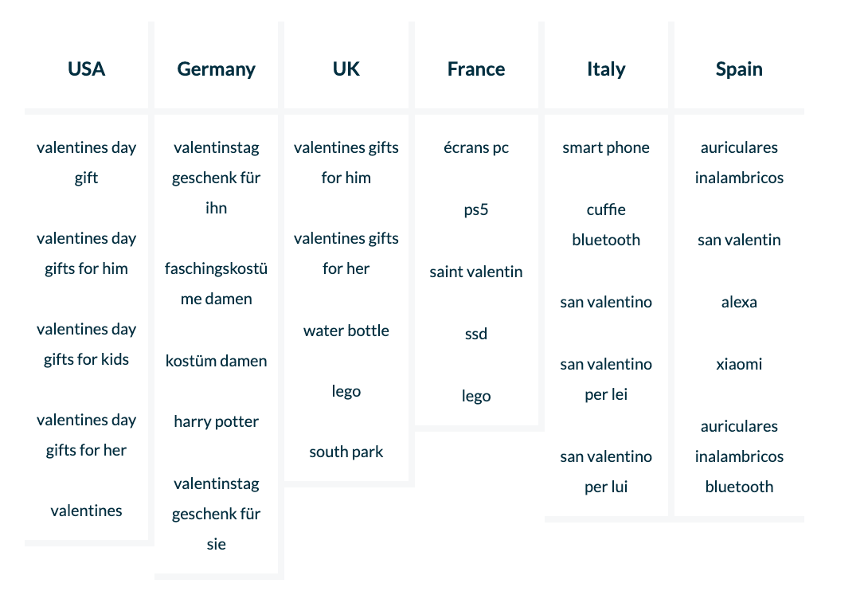Screen dimensions: 868x591
Task: Select the Italy column header
Action: (x=606, y=69)
